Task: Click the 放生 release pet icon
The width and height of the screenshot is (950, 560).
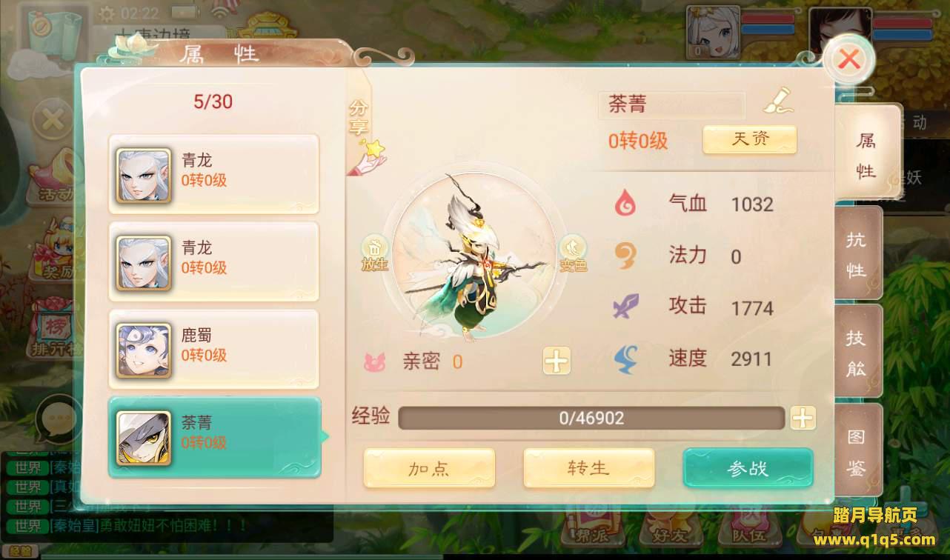Action: (x=375, y=253)
